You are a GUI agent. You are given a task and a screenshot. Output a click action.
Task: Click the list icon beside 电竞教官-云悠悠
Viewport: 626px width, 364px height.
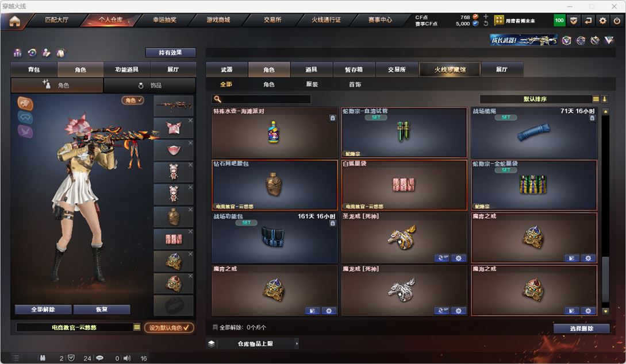click(x=137, y=327)
